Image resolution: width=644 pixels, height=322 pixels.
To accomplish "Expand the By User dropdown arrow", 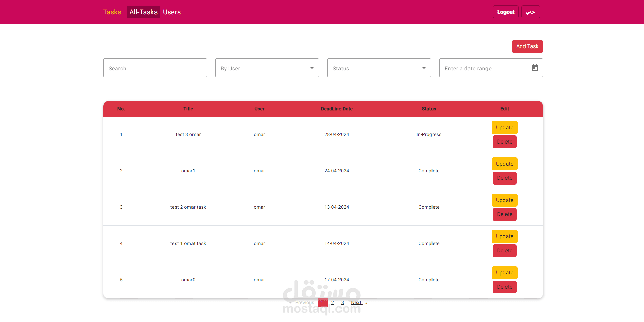I will [312, 68].
